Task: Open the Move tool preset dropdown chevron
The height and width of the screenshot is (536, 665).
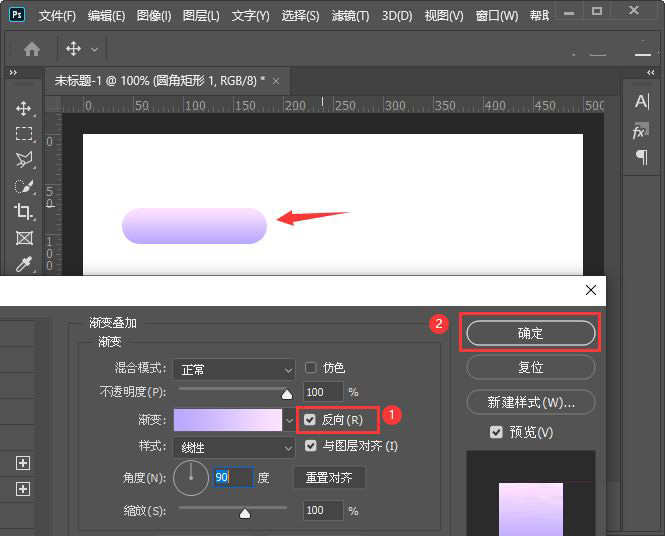Action: coord(94,50)
